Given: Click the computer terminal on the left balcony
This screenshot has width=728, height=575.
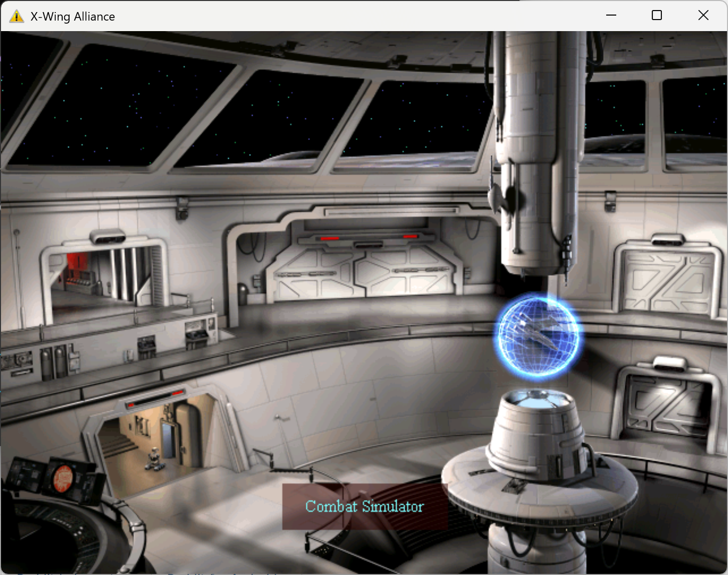Looking at the screenshot, I should [x=196, y=335].
